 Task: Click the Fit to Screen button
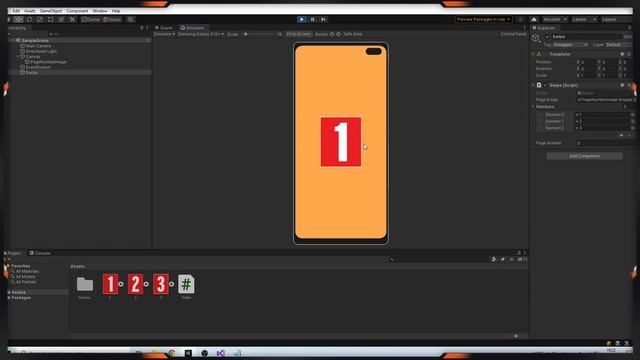(298, 34)
